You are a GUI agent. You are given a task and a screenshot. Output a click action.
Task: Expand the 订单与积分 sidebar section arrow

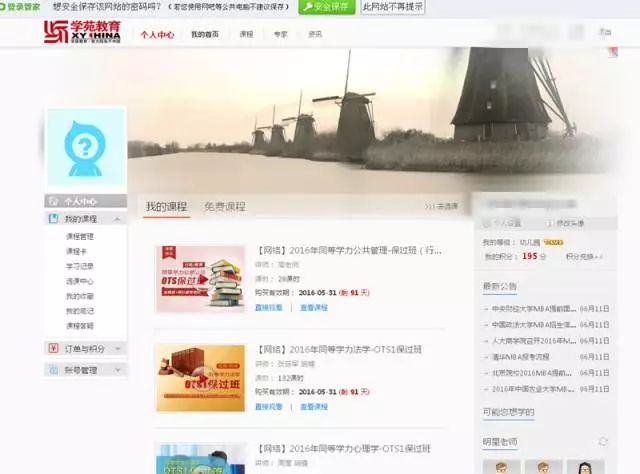[x=118, y=349]
